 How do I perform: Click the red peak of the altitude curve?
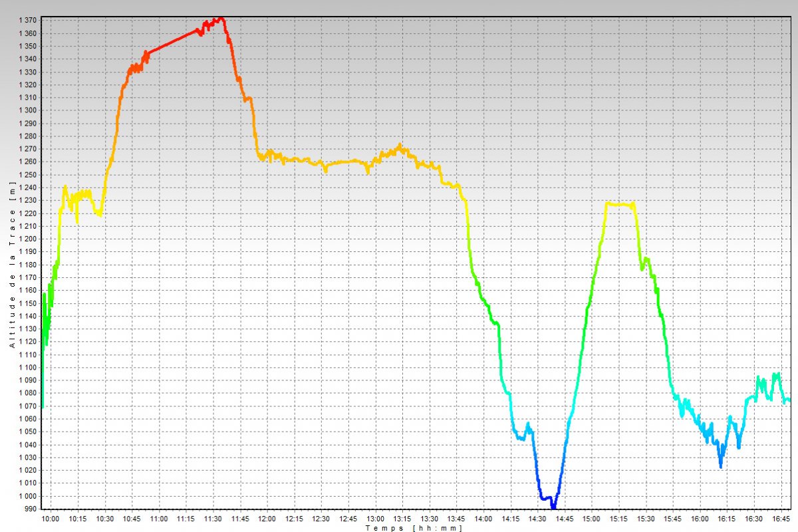pos(221,19)
